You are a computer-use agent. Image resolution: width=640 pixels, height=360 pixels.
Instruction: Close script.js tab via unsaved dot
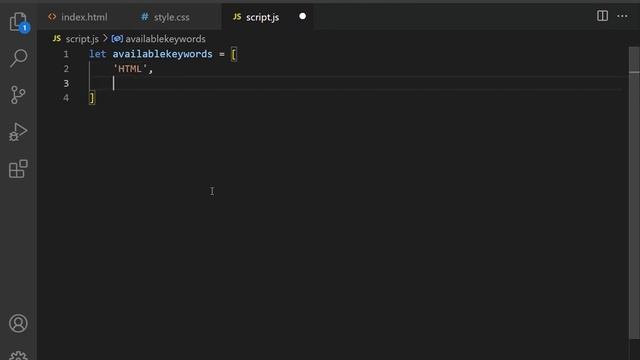coord(302,16)
